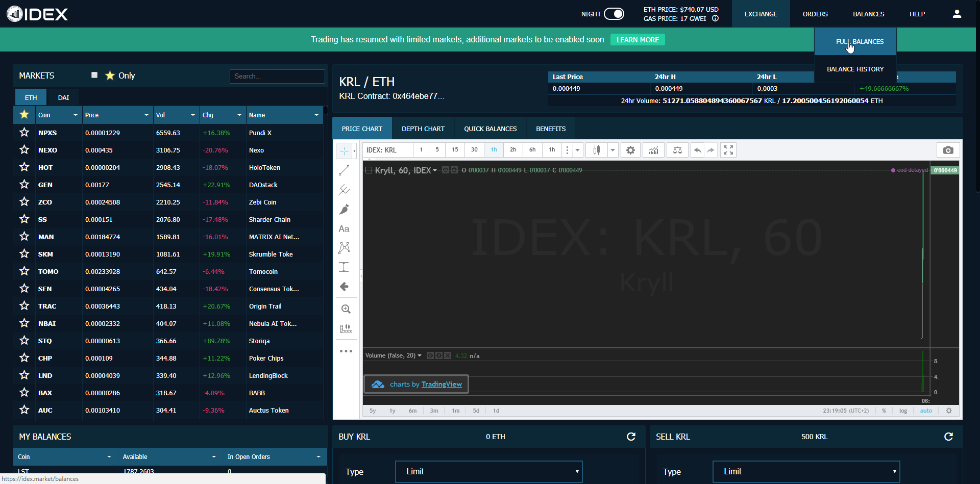980x484 pixels.
Task: Select BALANCE HISTORY from the menu
Action: coord(855,69)
